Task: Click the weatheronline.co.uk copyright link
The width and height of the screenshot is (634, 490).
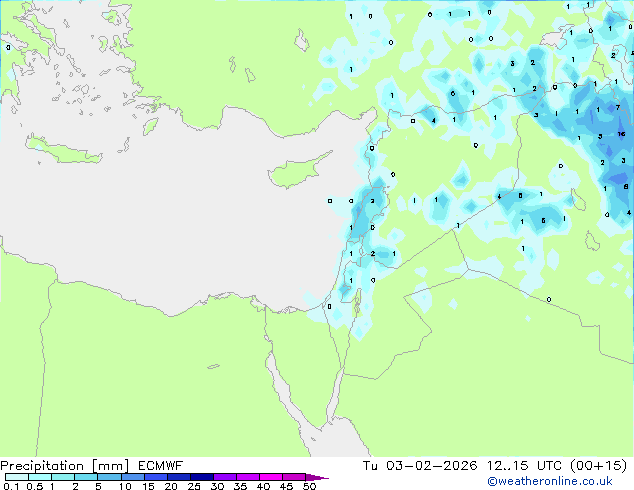Action: [x=550, y=481]
